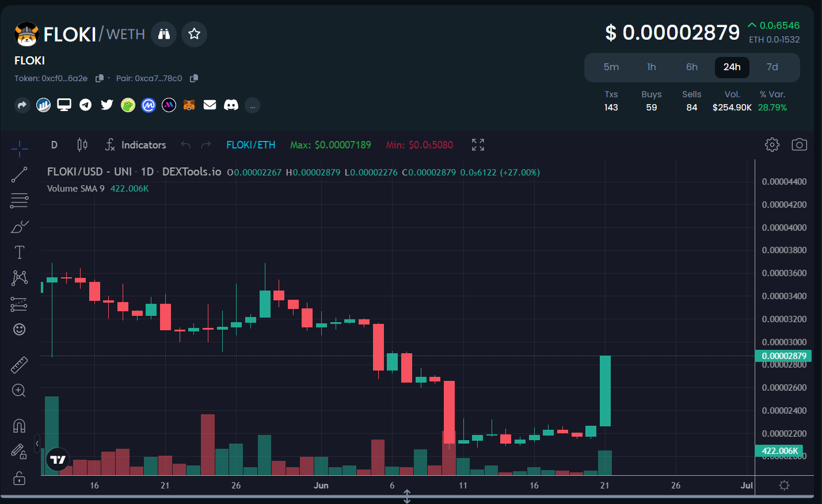822x504 pixels.
Task: Select the horizontal lines Fibonacci tool
Action: pos(20,200)
